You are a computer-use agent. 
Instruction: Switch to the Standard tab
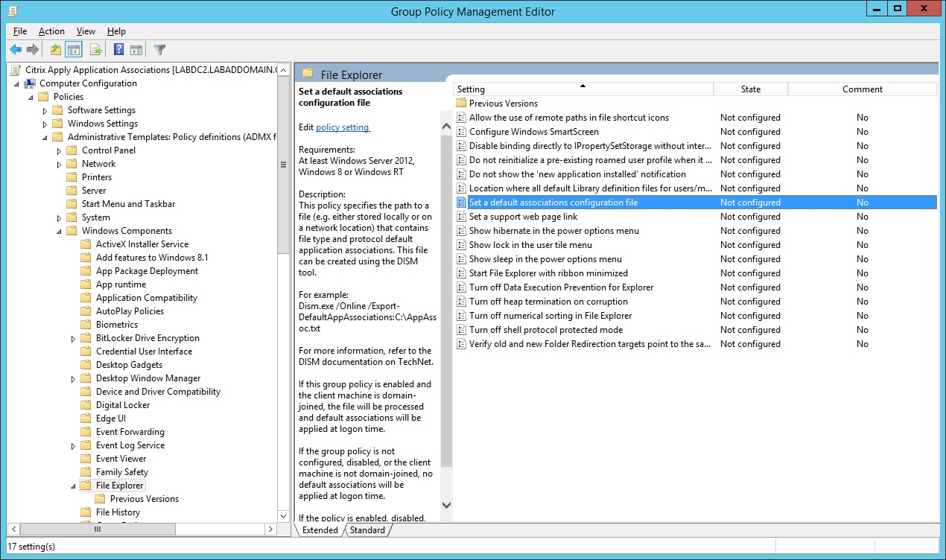pyautogui.click(x=367, y=530)
